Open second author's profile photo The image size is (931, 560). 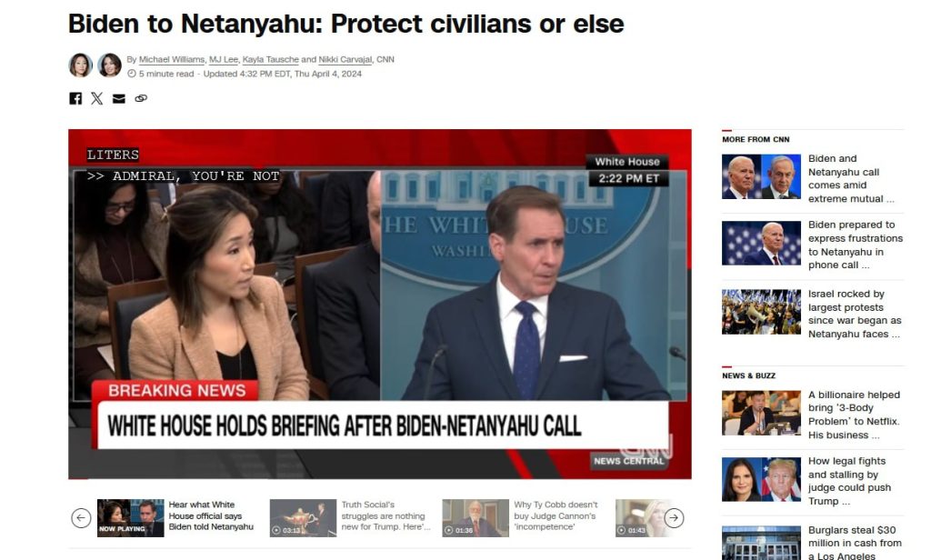(x=109, y=65)
